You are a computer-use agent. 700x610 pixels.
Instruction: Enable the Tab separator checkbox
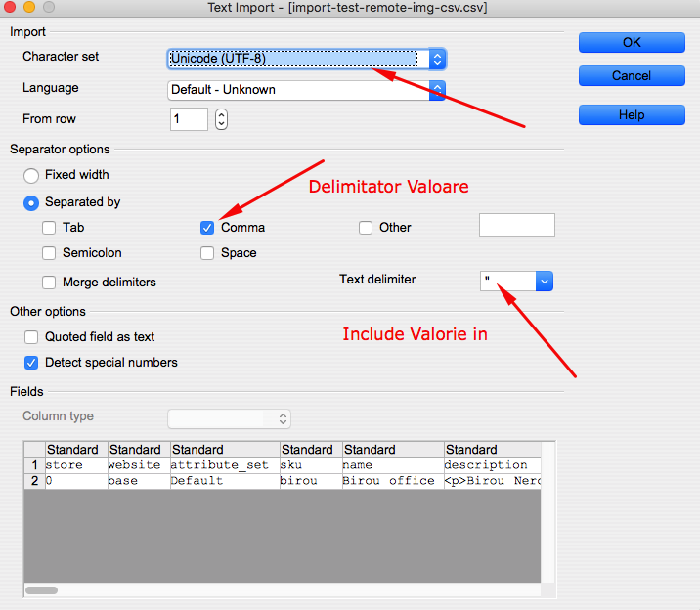49,228
